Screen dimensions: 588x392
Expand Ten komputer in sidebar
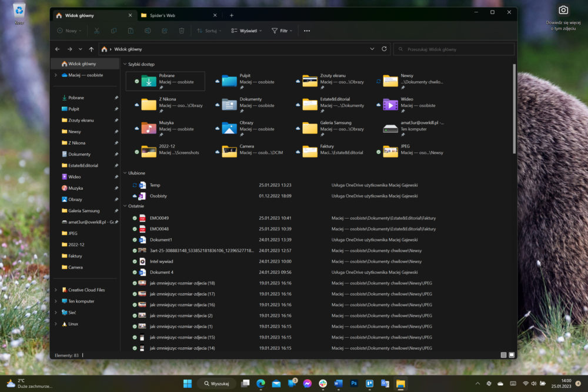[56, 301]
